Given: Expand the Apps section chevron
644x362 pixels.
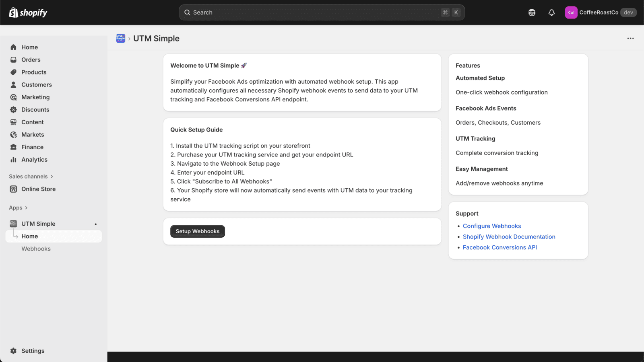Looking at the screenshot, I should tap(26, 208).
